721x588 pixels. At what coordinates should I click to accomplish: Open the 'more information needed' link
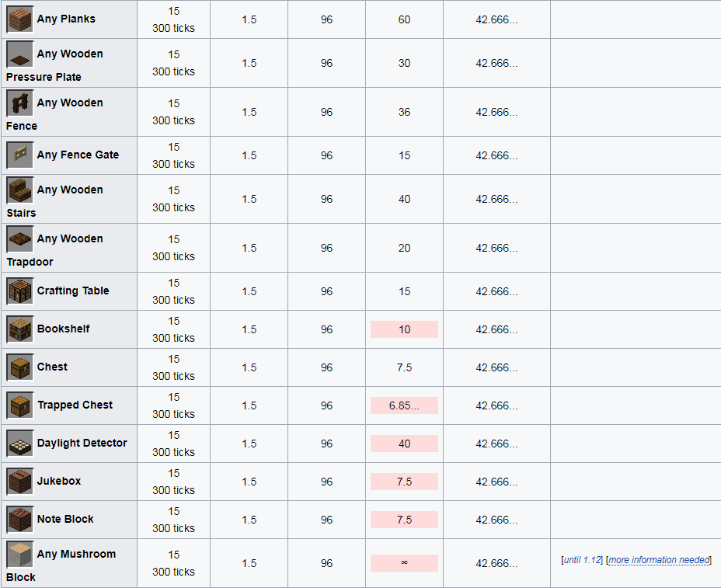click(659, 560)
